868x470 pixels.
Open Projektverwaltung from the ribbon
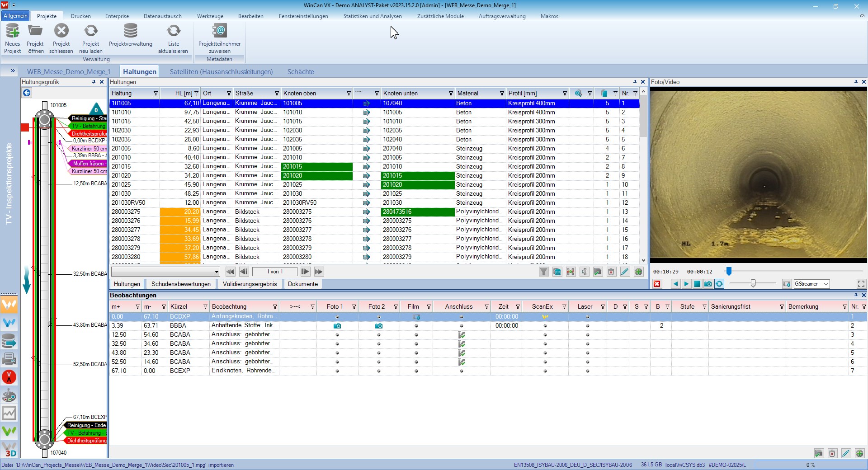[x=130, y=32]
